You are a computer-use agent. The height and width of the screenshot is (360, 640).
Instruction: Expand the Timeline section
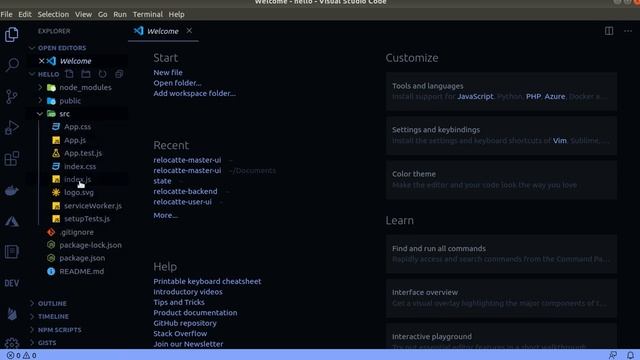point(53,316)
